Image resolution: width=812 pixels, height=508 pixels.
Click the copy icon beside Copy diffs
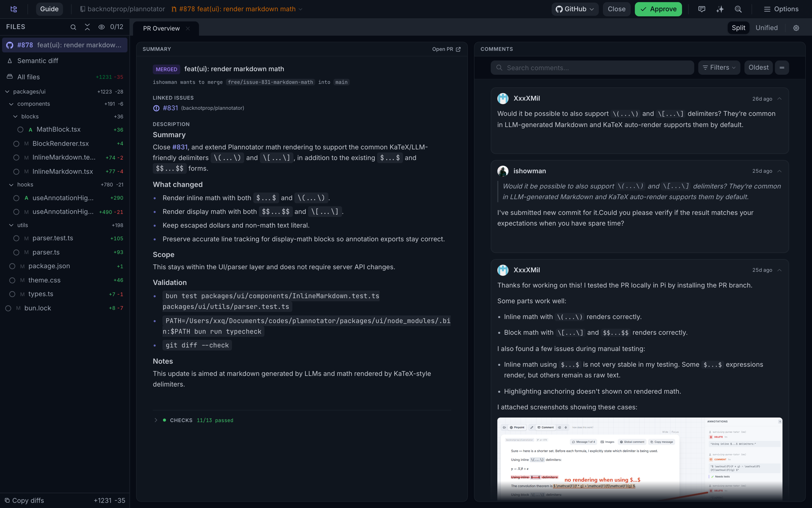point(7,500)
